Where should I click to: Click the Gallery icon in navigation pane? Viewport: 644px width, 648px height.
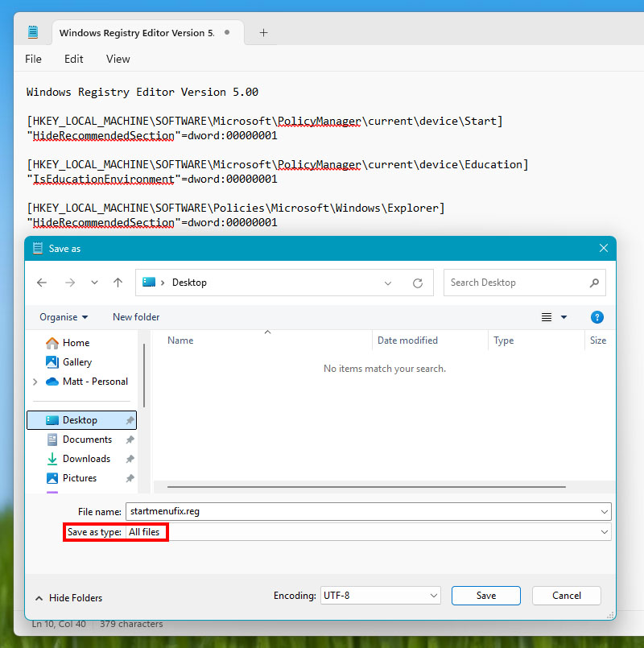tap(52, 362)
